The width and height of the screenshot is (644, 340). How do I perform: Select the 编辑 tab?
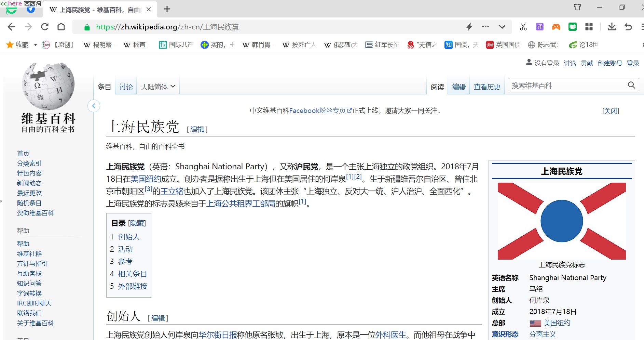[459, 87]
